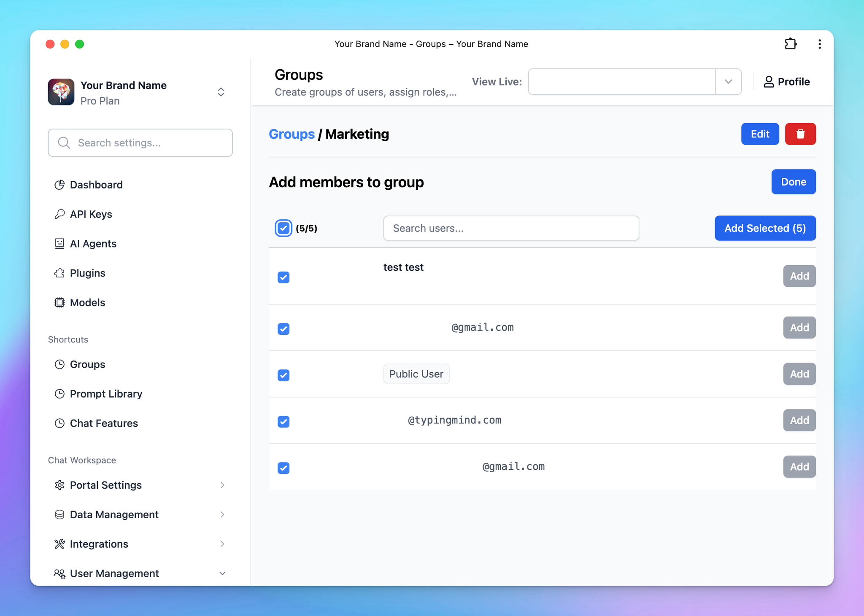This screenshot has height=616, width=864.
Task: Click the Search users input field
Action: (511, 228)
